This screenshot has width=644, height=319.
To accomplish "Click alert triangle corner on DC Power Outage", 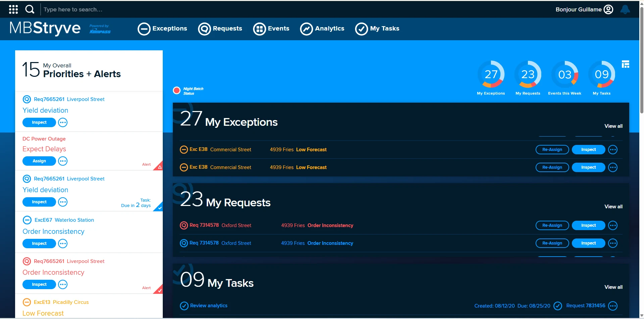I will tap(159, 166).
